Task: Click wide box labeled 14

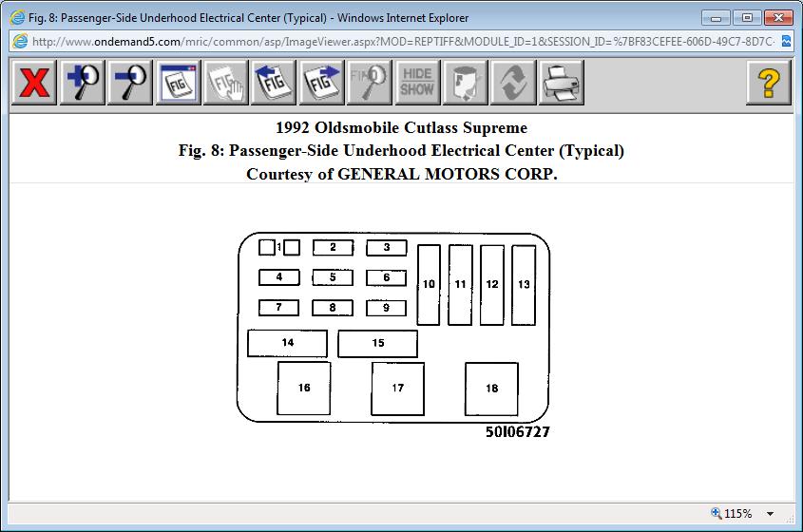Action: tap(287, 343)
